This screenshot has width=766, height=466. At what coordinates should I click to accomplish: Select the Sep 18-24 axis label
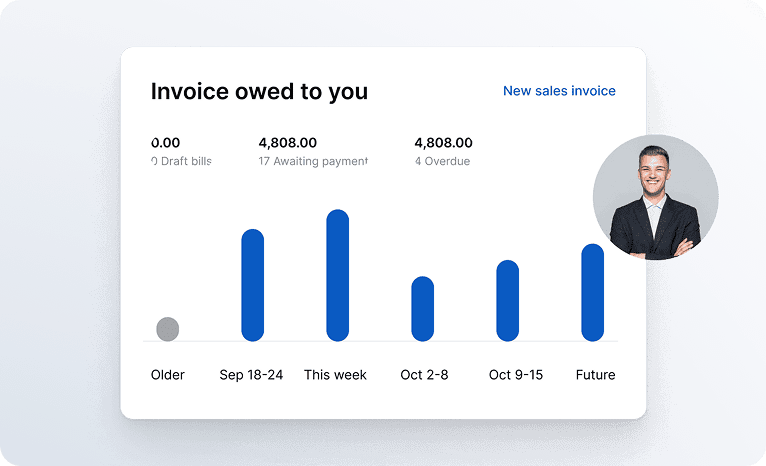[251, 375]
